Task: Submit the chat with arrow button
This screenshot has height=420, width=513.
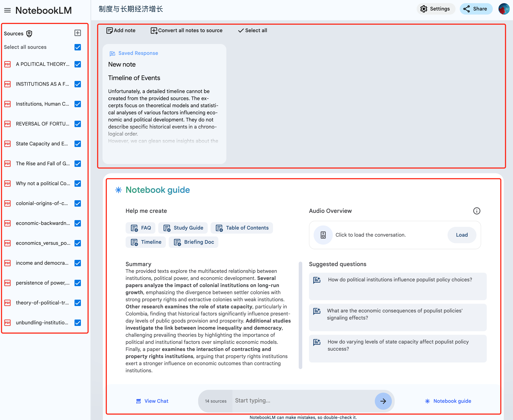Action: click(x=383, y=401)
